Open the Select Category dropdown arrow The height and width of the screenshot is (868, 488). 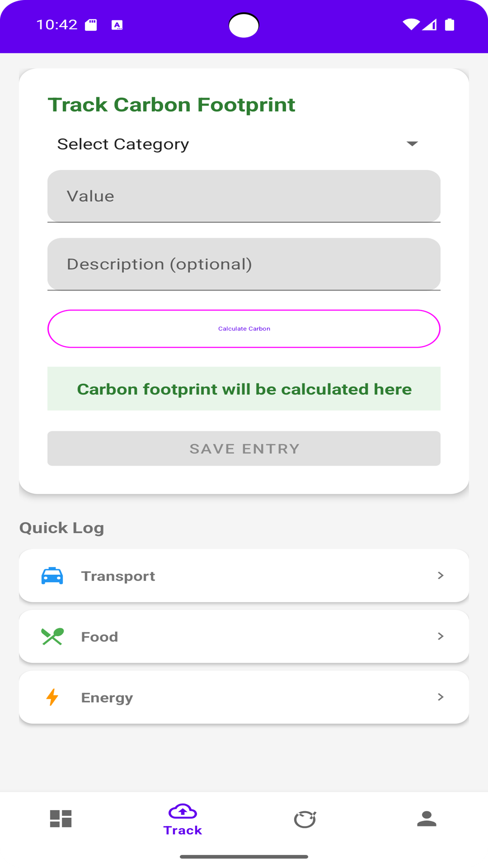[x=412, y=144]
